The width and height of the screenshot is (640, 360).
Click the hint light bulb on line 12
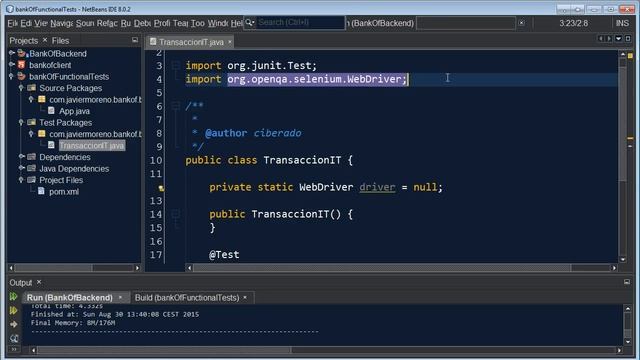[161, 188]
